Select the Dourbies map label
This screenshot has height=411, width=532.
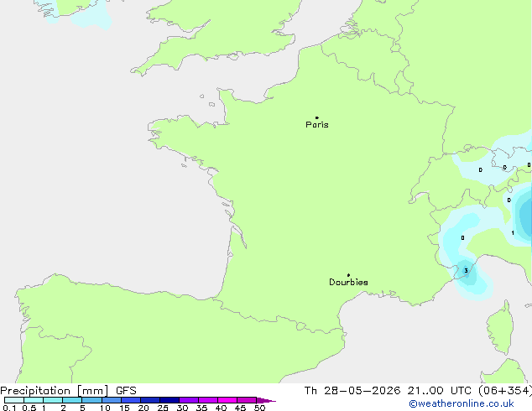348,282
